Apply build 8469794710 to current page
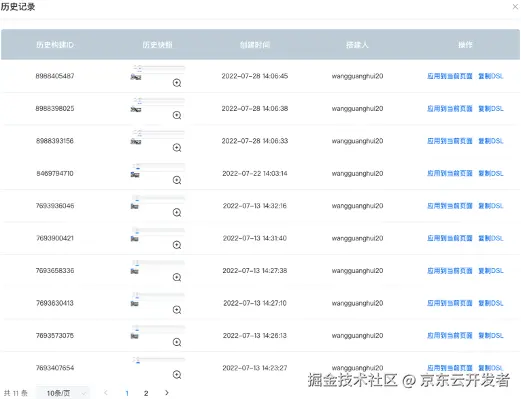The image size is (522, 400). coord(450,173)
